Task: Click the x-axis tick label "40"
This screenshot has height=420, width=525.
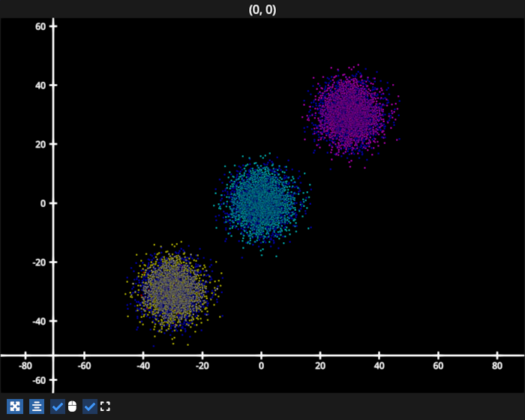Action: click(x=379, y=366)
